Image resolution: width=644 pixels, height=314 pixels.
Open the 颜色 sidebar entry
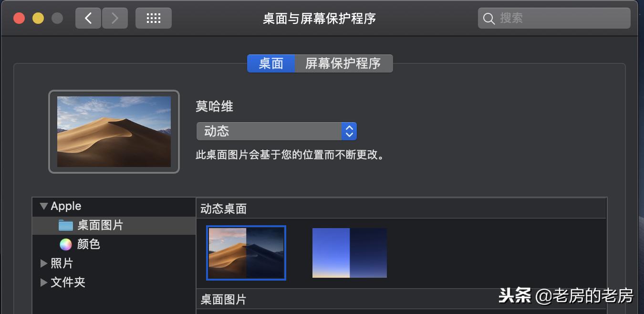88,244
